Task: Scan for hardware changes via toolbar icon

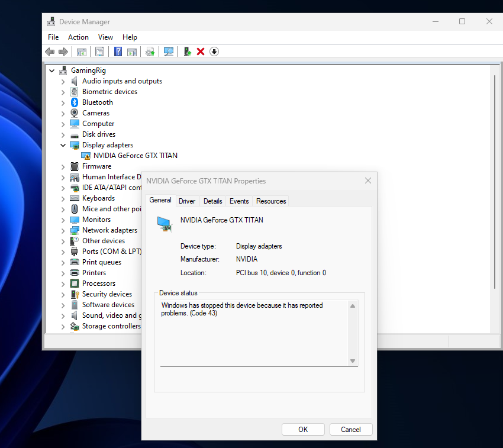Action: coord(169,51)
